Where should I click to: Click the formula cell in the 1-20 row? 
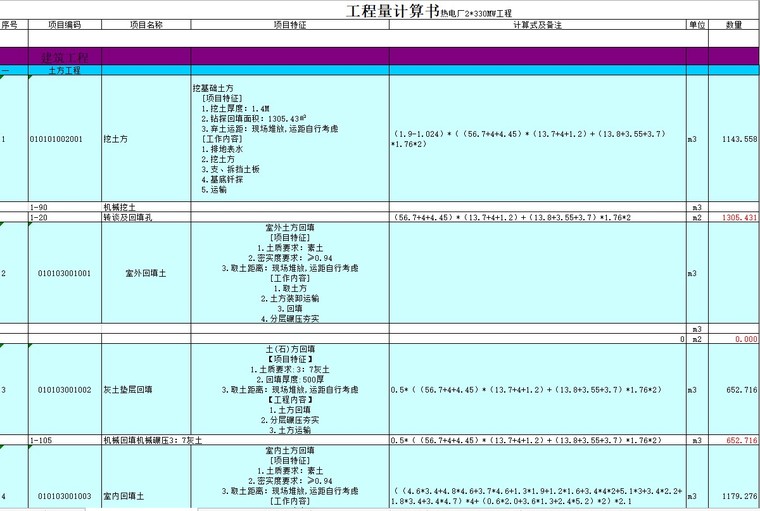537,217
